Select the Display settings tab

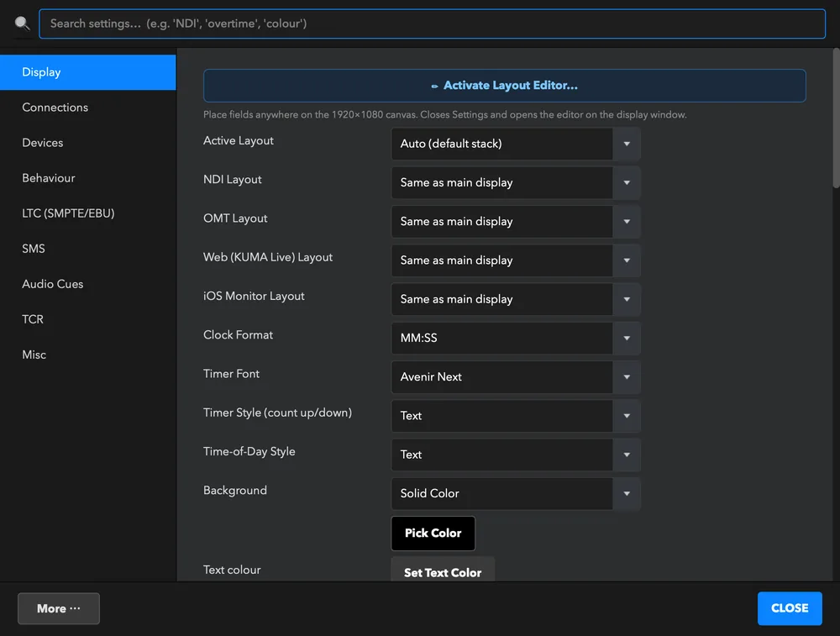88,71
